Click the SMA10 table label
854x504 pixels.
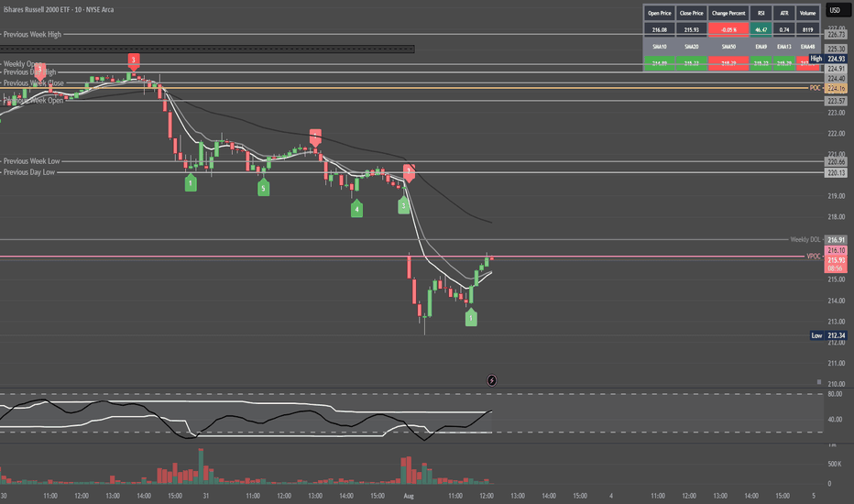tap(660, 47)
